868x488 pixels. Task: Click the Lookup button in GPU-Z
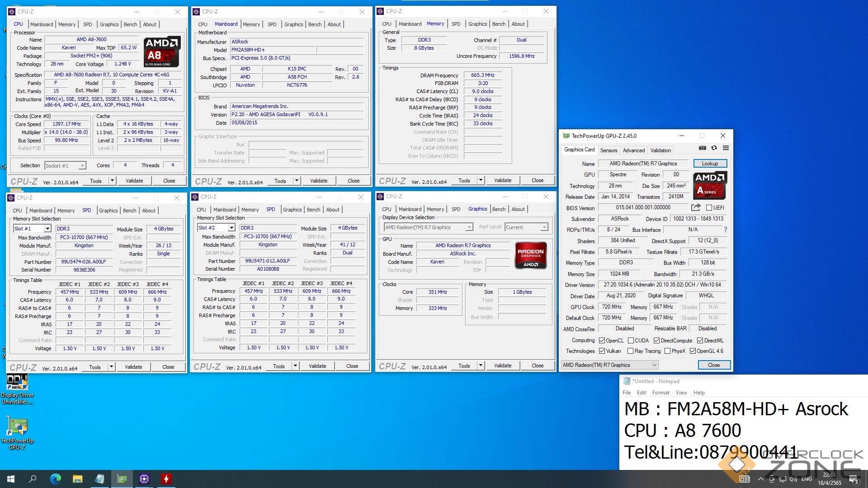click(x=710, y=164)
